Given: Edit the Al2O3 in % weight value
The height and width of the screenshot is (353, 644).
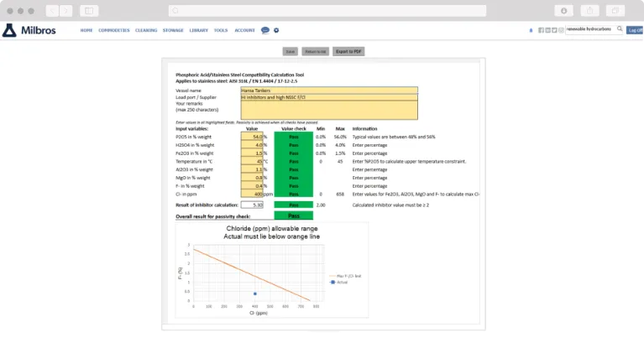Looking at the screenshot, I should point(252,169).
